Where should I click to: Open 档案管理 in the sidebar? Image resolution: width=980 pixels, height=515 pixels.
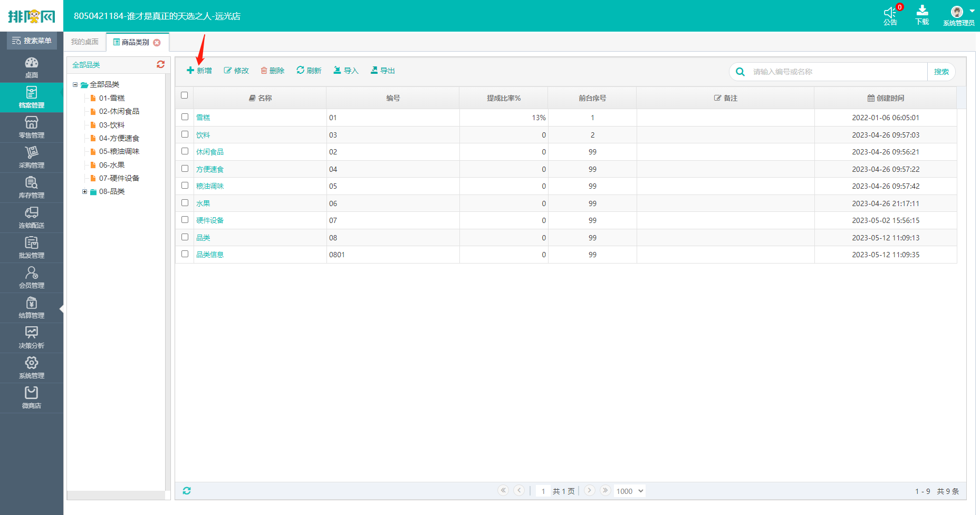[32, 98]
